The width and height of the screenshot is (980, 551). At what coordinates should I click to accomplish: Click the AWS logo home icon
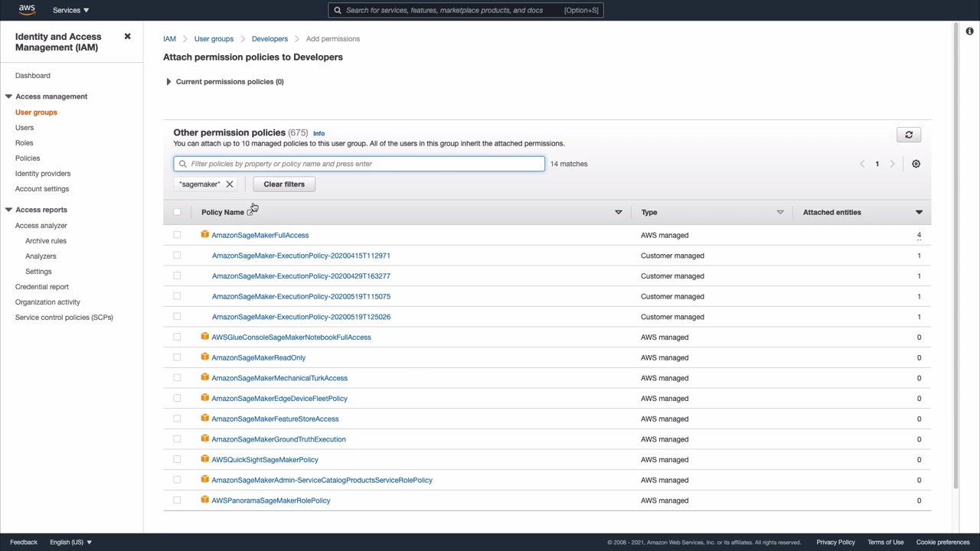27,10
